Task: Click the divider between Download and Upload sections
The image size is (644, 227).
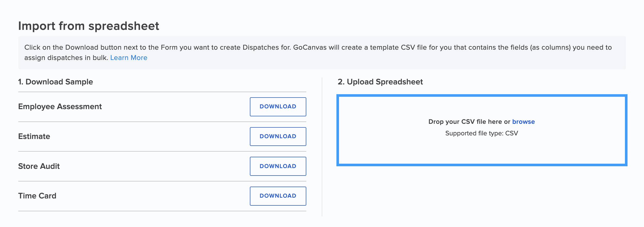Action: (x=323, y=144)
